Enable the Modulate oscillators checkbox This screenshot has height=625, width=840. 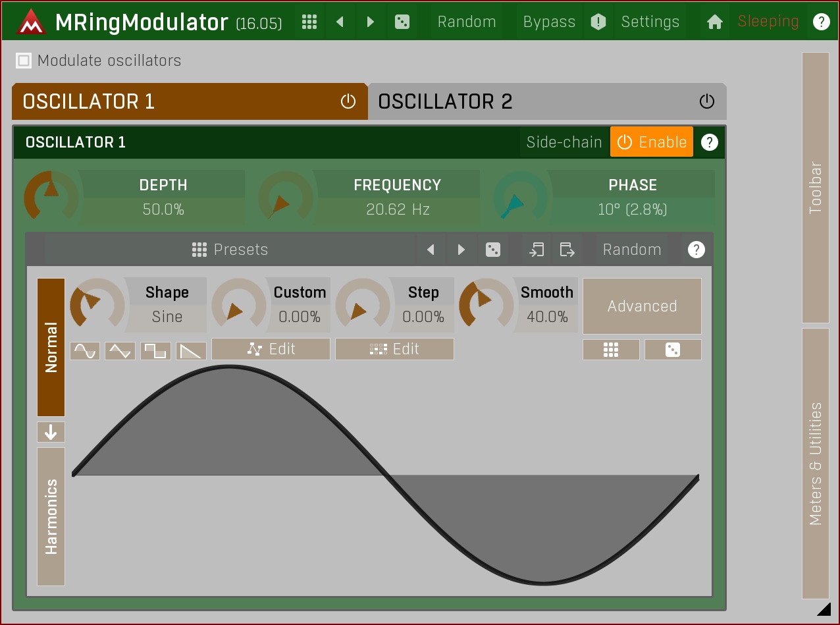24,61
